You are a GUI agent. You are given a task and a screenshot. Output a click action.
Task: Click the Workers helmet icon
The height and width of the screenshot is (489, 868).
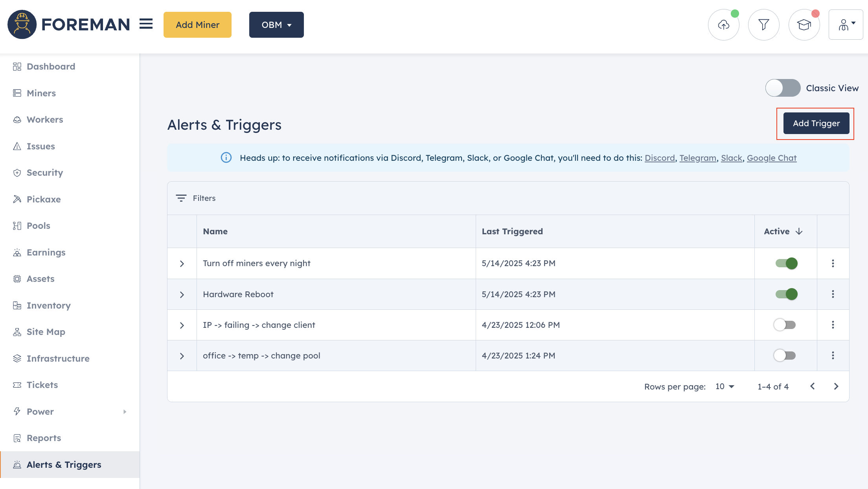click(x=17, y=119)
